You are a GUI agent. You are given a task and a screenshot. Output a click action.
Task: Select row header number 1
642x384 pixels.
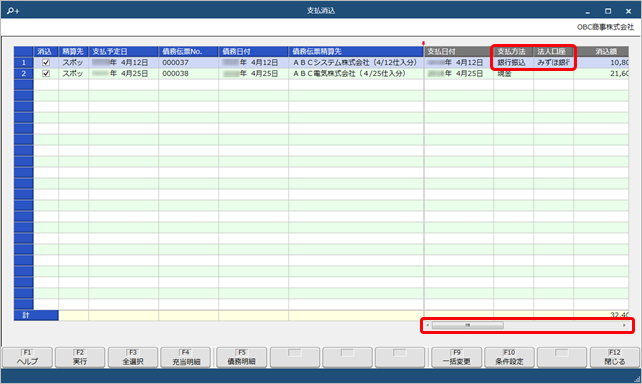(24, 63)
